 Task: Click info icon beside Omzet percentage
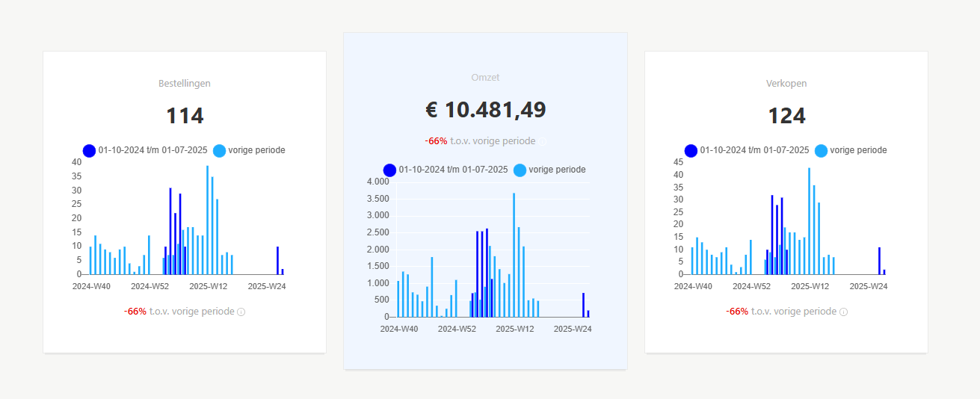(542, 141)
